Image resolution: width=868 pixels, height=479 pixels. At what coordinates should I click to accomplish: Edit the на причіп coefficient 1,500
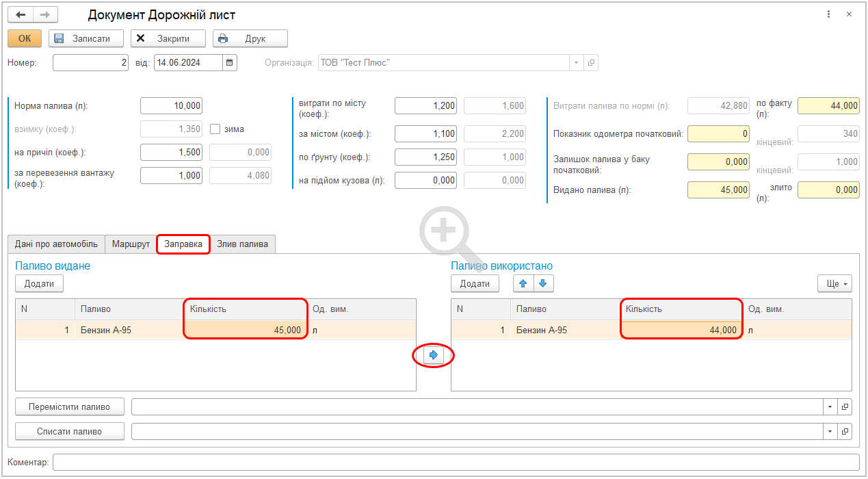point(171,152)
